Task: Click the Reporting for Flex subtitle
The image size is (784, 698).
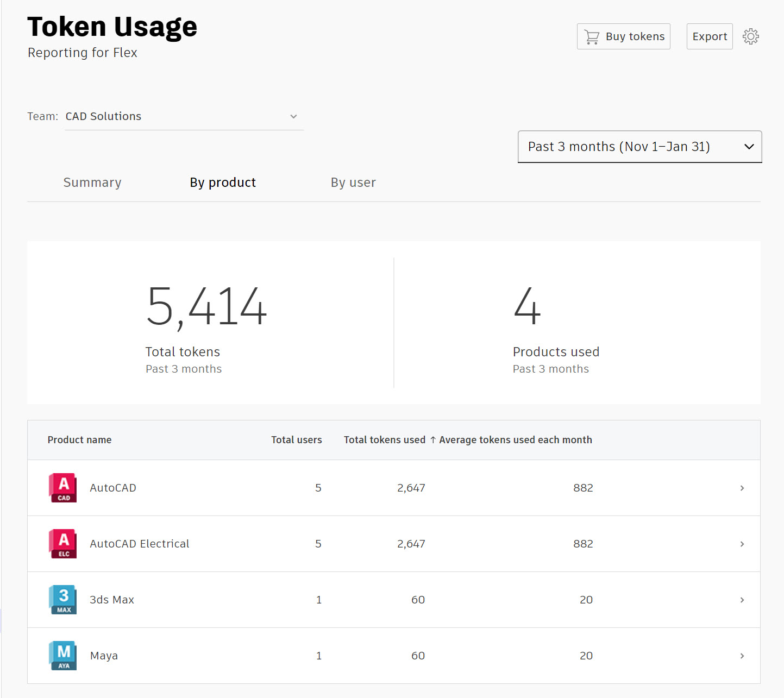Action: coord(83,53)
